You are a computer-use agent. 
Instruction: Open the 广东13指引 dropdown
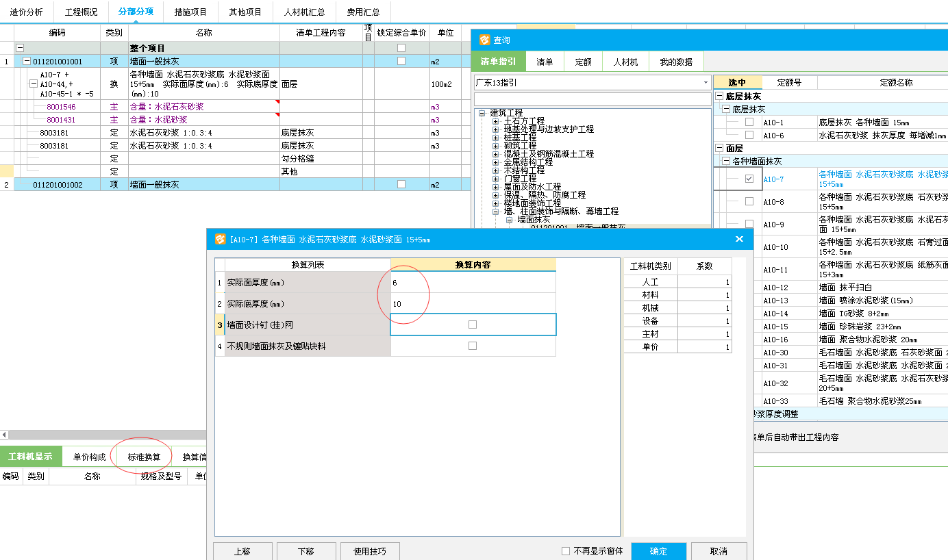coord(706,82)
